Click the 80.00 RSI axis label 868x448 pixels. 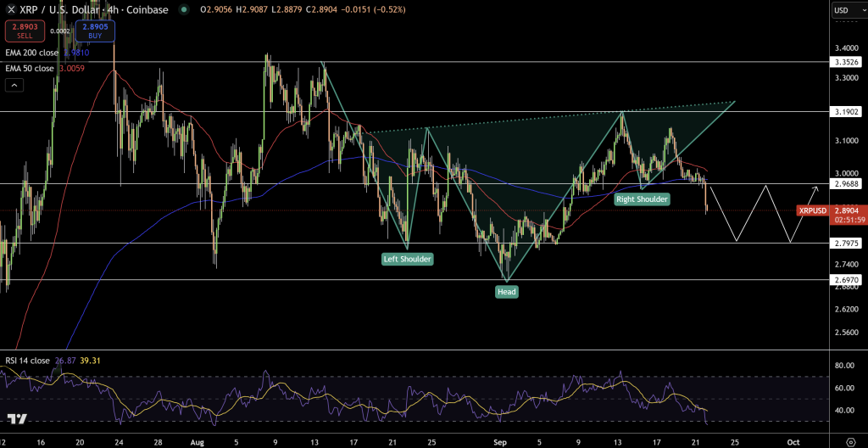coord(843,366)
